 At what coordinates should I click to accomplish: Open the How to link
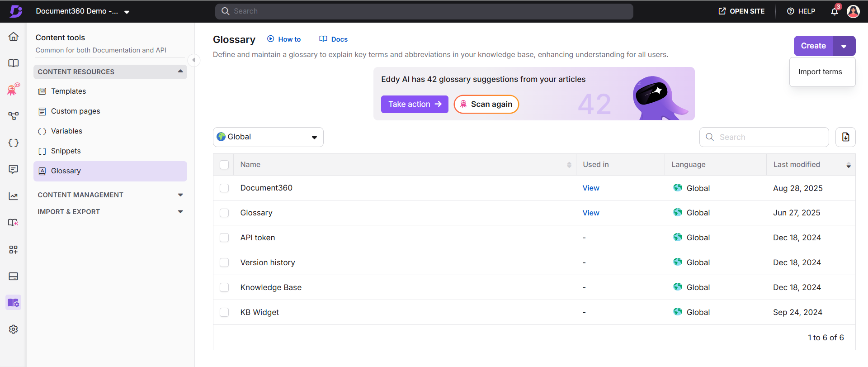click(x=284, y=39)
